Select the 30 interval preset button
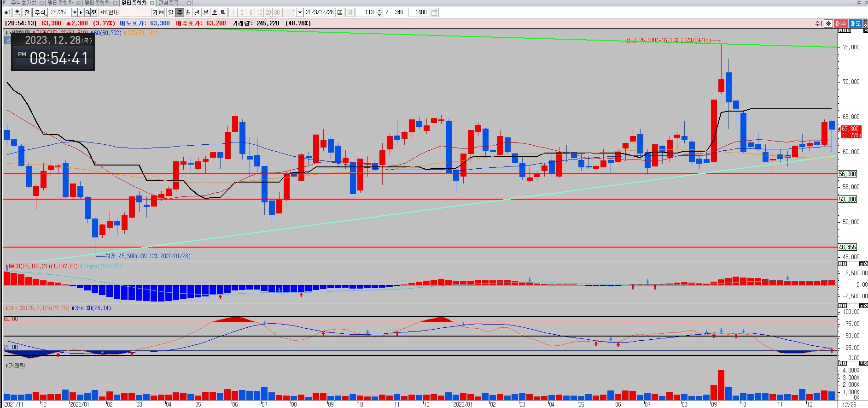 click(277, 12)
